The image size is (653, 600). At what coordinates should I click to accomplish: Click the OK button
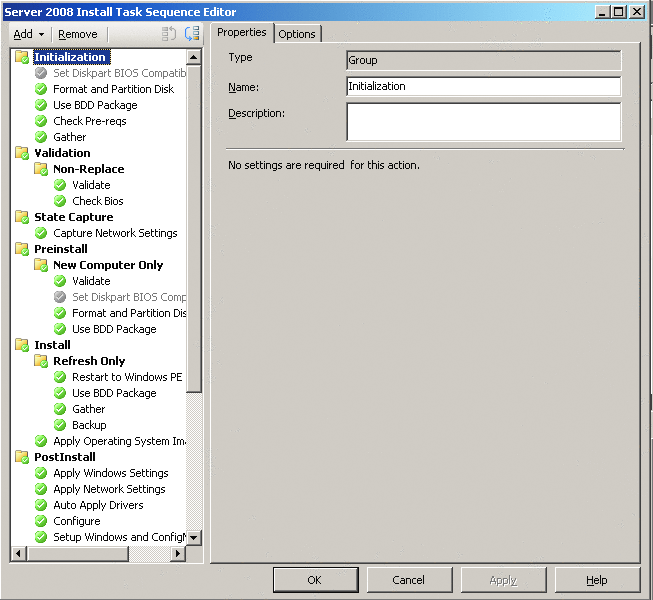coord(314,580)
